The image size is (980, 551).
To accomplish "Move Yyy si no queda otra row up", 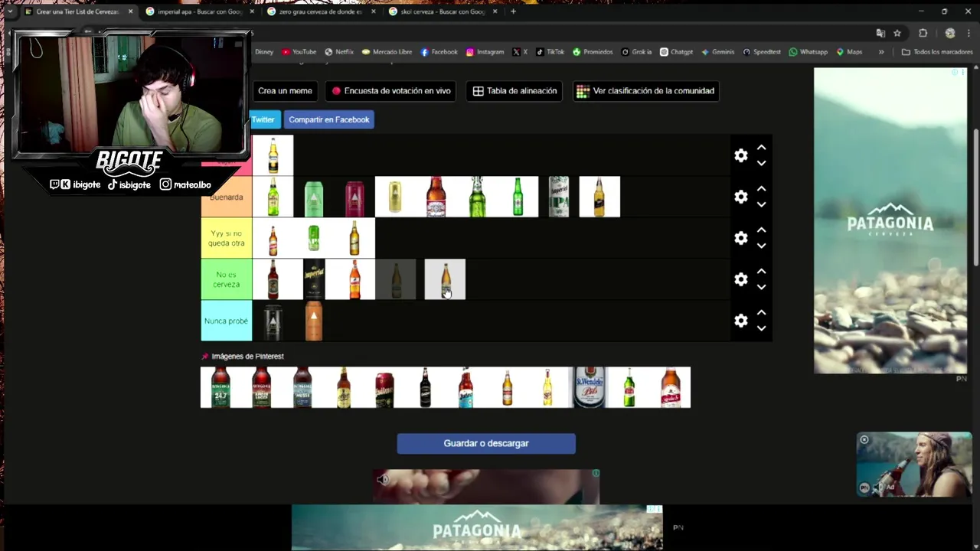I will point(761,230).
